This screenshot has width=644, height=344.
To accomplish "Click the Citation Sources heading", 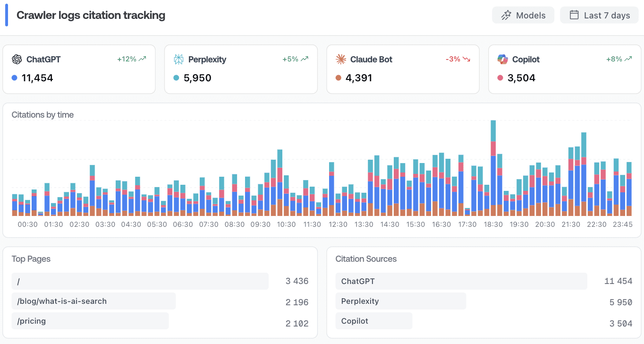I will tap(366, 259).
